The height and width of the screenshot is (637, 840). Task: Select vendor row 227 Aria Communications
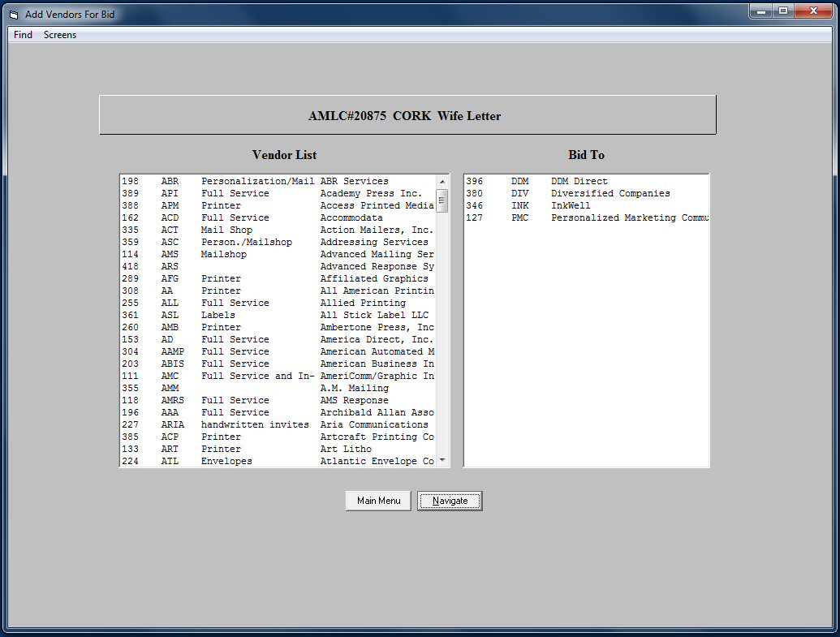[x=278, y=425]
